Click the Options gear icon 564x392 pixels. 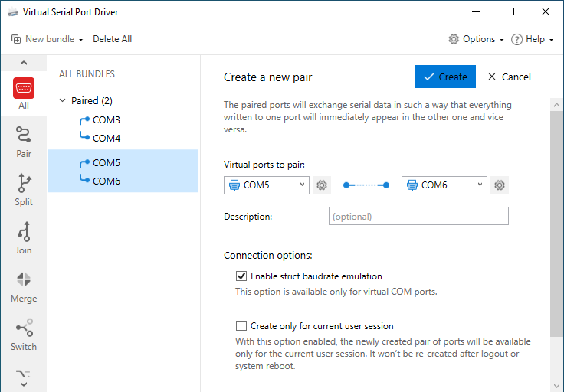click(454, 39)
